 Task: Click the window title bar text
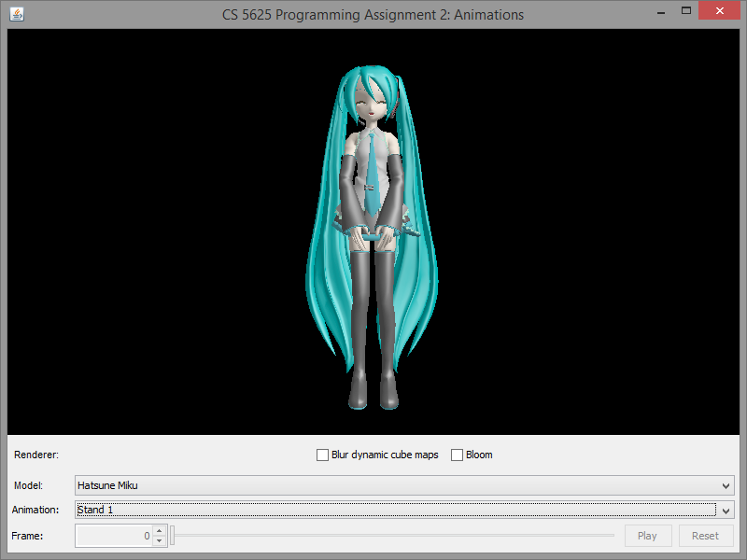pyautogui.click(x=373, y=14)
